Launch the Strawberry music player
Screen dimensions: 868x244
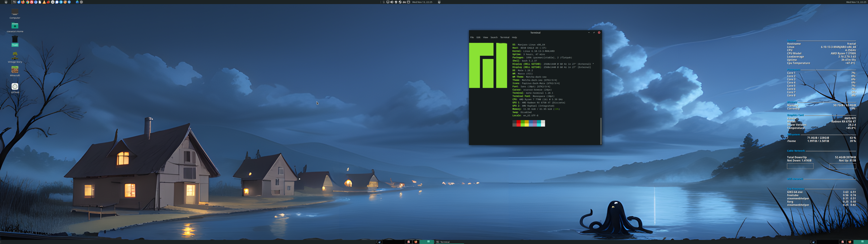49,2
